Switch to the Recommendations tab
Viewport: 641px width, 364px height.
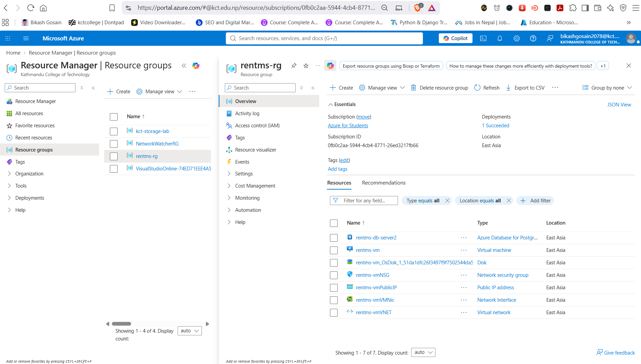[x=384, y=183]
